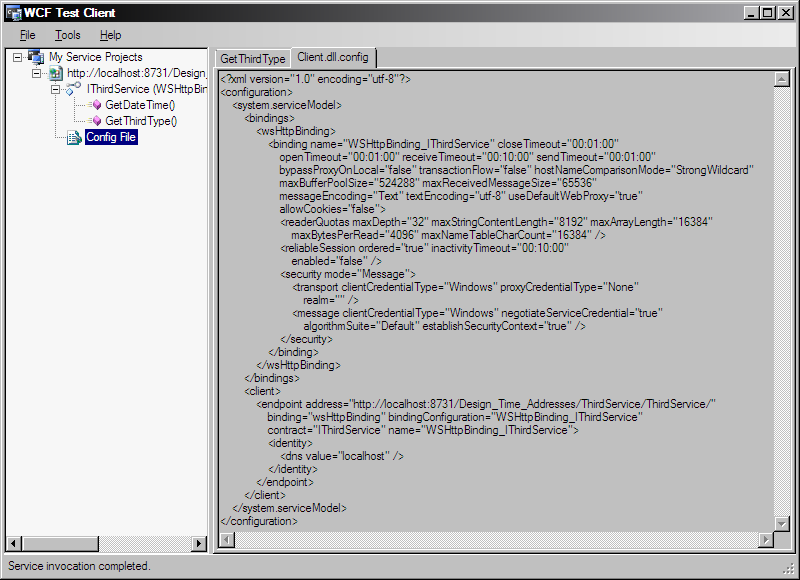Select the IThirdService tree item
The height and width of the screenshot is (580, 800).
click(x=146, y=89)
